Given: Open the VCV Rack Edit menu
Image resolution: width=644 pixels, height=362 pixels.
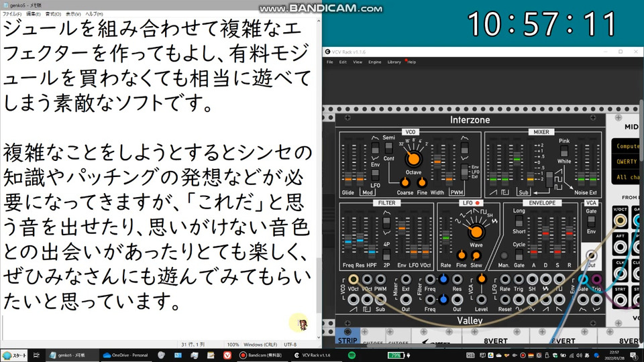Looking at the screenshot, I should [x=343, y=62].
